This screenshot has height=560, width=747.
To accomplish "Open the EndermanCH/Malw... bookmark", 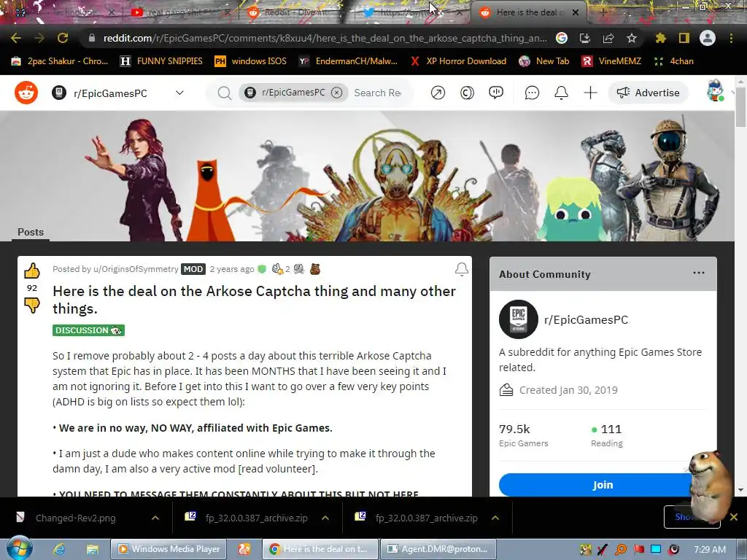I will (x=348, y=61).
